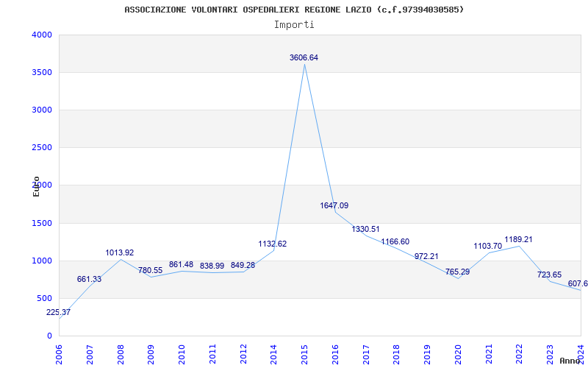Select data label 972.21
This screenshot has height=368, width=588.
(426, 256)
